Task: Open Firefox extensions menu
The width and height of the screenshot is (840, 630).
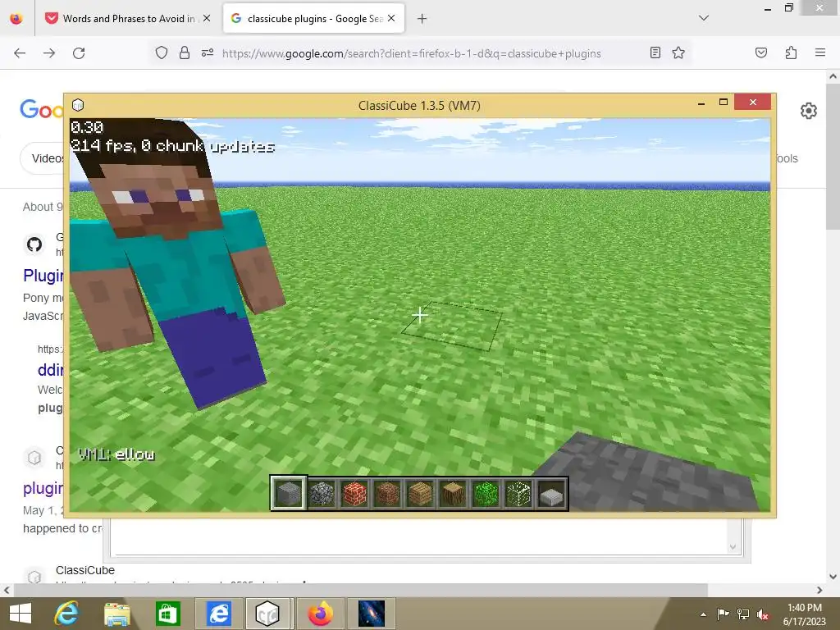Action: 791,52
